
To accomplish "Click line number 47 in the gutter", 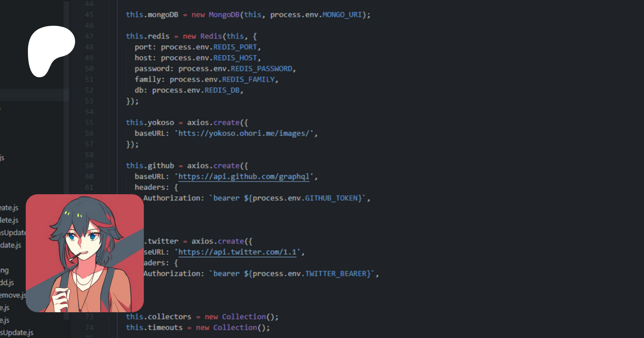I will click(89, 36).
